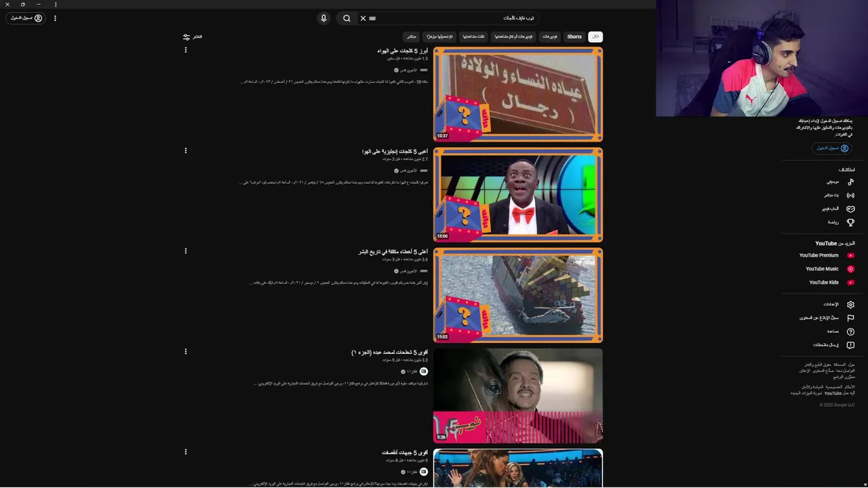868x488 pixels.
Task: Open the Send feedback icon
Action: [x=850, y=345]
